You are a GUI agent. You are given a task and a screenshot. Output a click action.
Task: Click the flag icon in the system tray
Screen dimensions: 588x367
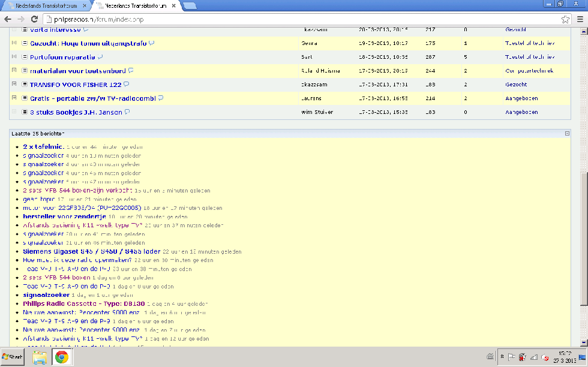[x=511, y=357]
